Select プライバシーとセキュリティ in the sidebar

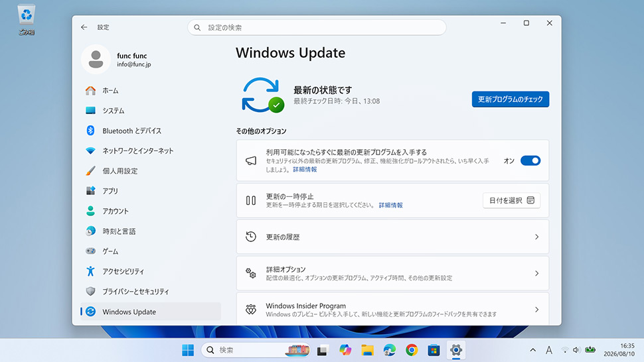pos(151,292)
